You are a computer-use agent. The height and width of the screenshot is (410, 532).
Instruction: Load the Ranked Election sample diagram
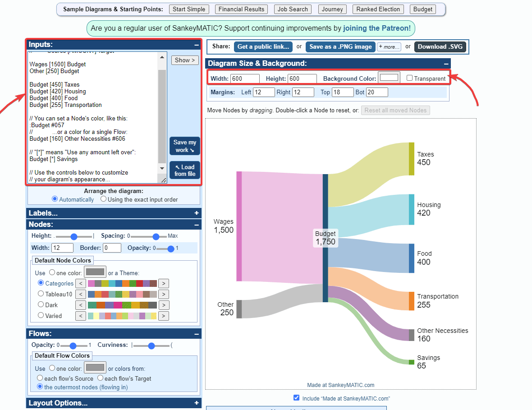(378, 9)
